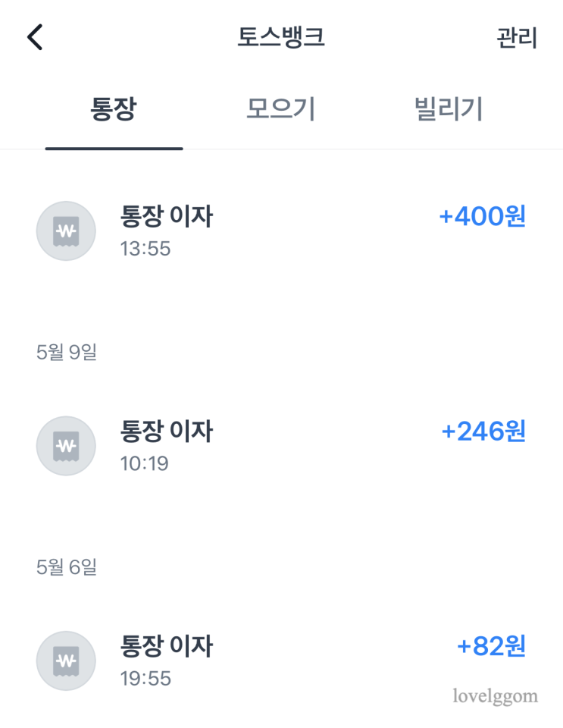Switch to the 모으기 tab
The width and height of the screenshot is (563, 728).
click(280, 109)
